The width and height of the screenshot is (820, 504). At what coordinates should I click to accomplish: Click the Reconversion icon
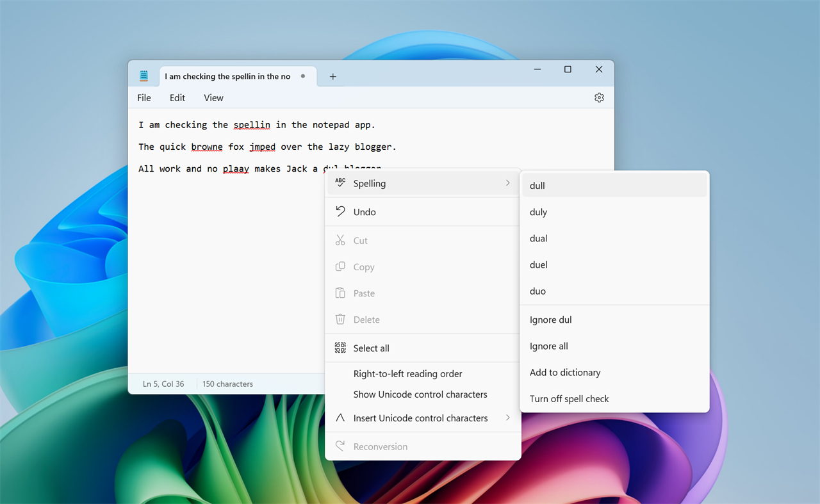pos(340,446)
